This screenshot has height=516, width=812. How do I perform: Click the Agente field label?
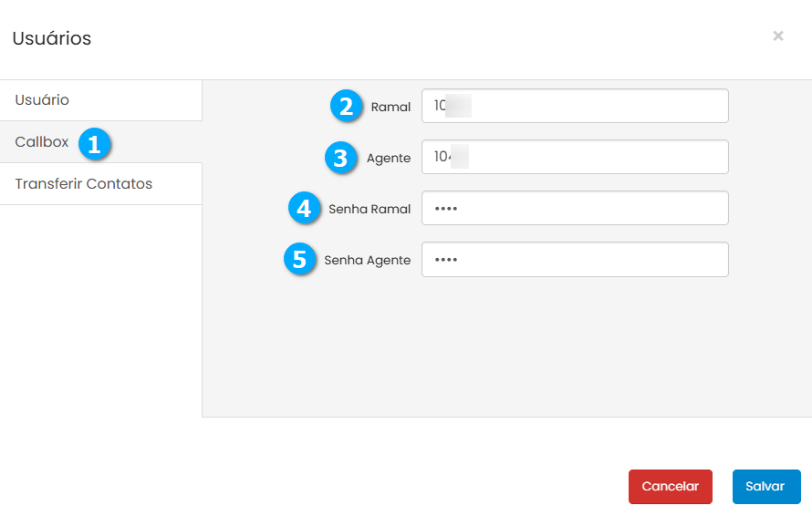[389, 158]
